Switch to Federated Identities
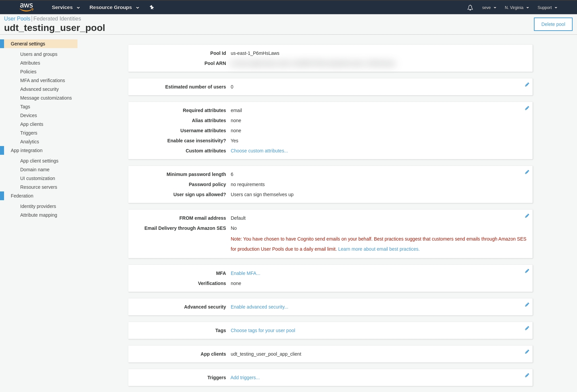Screen dimensions: 577x392 click(57, 19)
